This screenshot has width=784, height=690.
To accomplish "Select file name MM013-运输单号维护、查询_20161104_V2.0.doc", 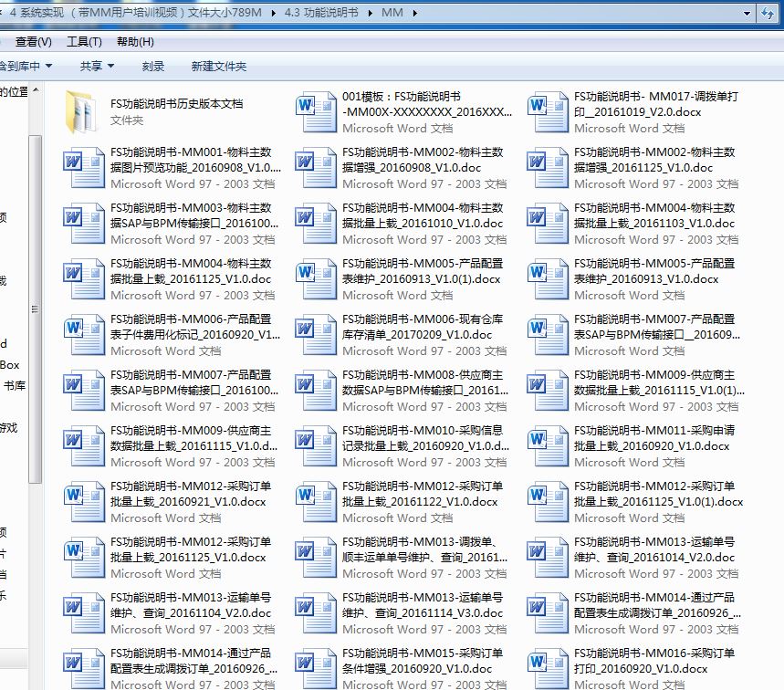I will [x=191, y=605].
